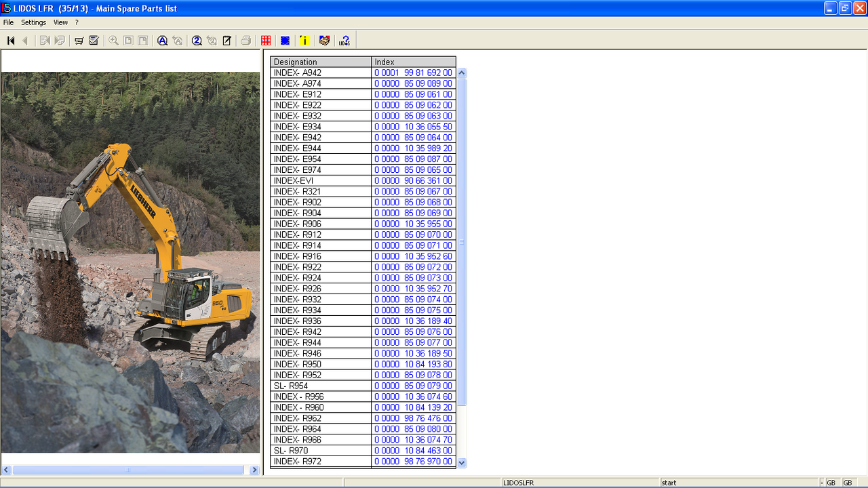The width and height of the screenshot is (868, 488).
Task: Click the parts list scroll down arrow
Action: 462,463
